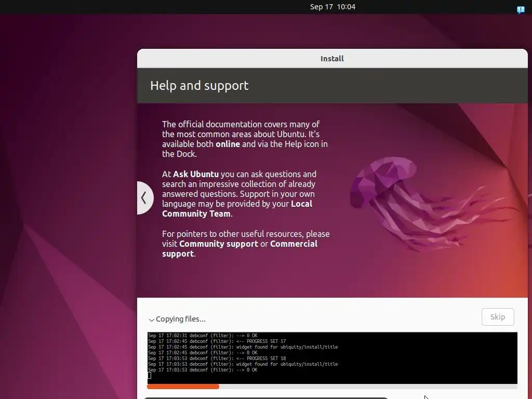Open the Ask Ubuntu link
Screen dimensions: 532x399
(x=196, y=174)
